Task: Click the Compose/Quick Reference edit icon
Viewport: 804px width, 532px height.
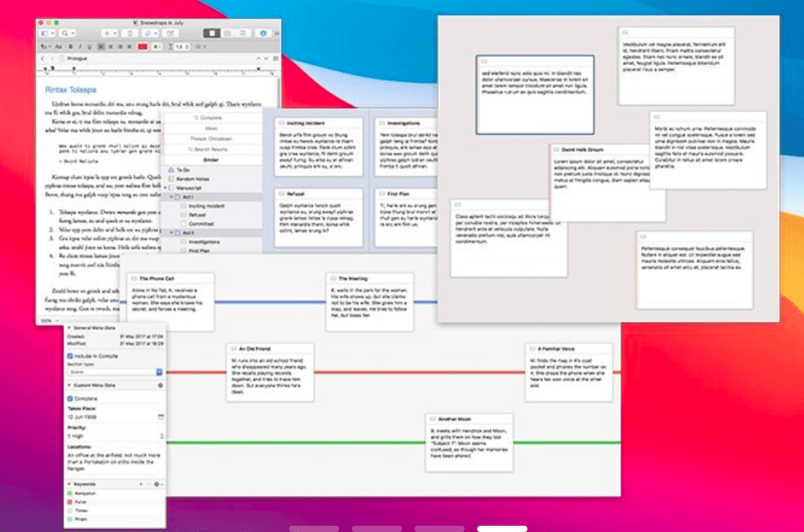Action: pyautogui.click(x=170, y=34)
